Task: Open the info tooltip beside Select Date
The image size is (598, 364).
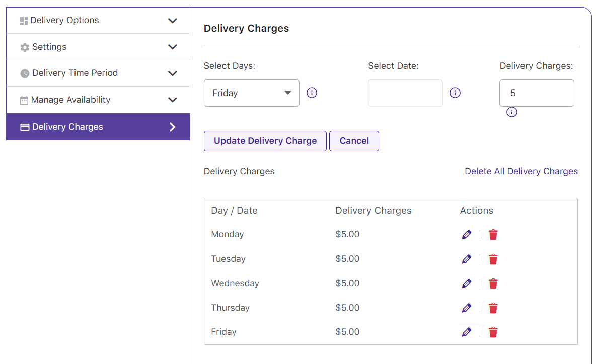Action: click(x=455, y=93)
